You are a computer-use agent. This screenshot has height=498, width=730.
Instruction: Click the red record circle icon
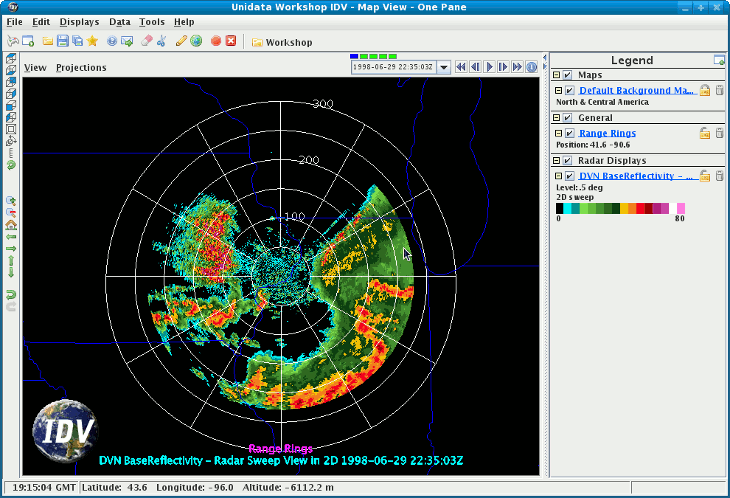pos(216,41)
